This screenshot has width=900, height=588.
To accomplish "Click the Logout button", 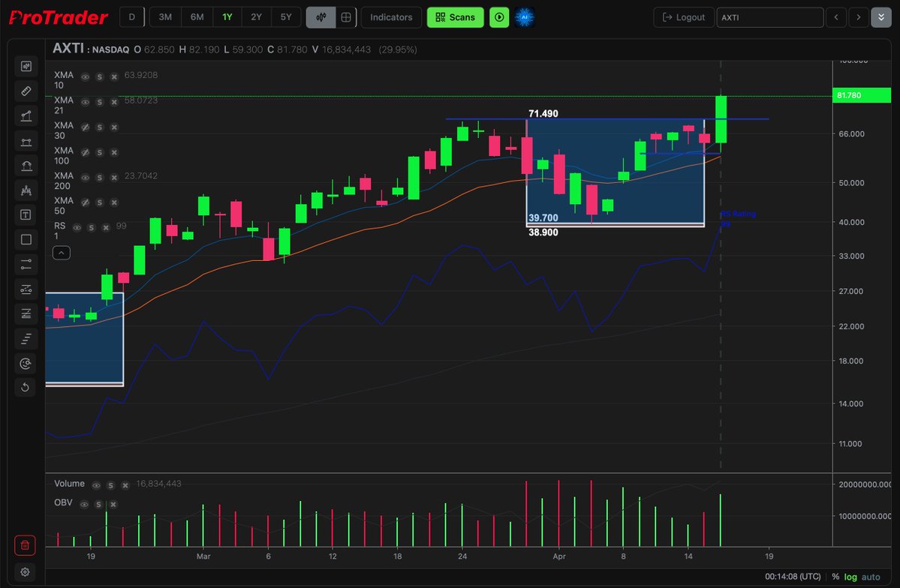I will pos(682,16).
